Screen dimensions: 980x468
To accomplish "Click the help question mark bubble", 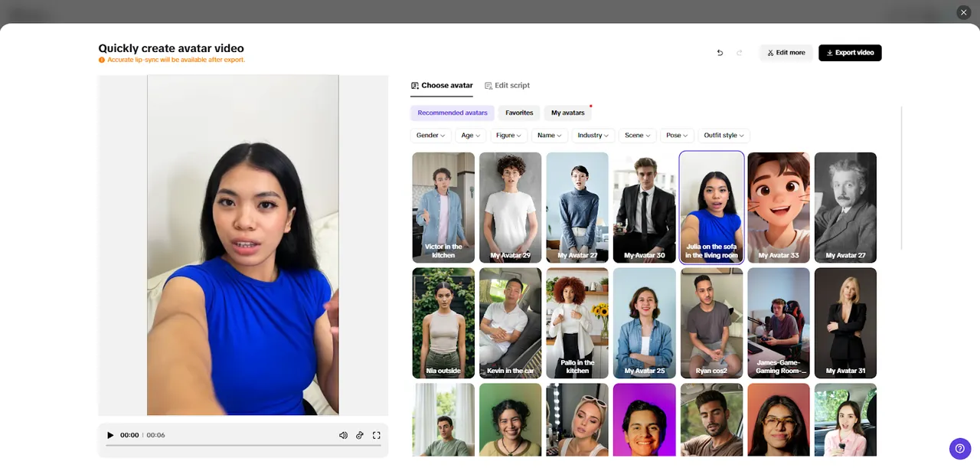I will pyautogui.click(x=960, y=448).
